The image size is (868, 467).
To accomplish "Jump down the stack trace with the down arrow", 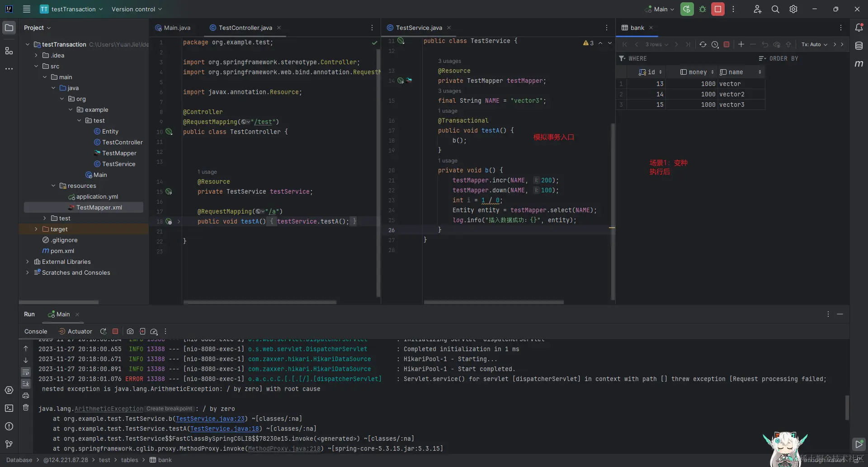I will click(x=26, y=360).
